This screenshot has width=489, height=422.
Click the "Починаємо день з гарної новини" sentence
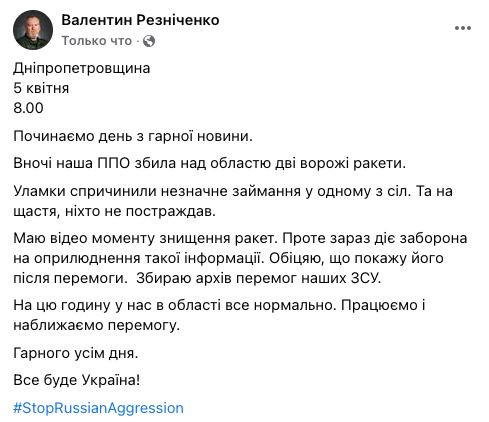[x=133, y=136]
